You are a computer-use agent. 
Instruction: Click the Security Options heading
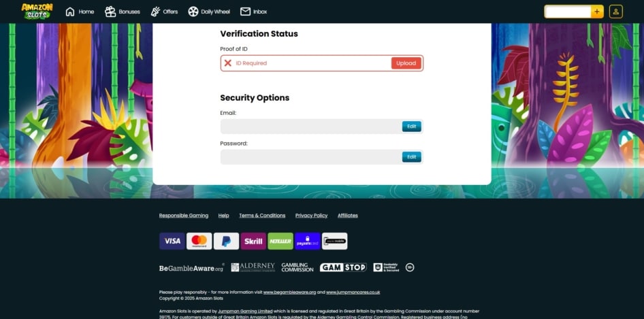255,98
